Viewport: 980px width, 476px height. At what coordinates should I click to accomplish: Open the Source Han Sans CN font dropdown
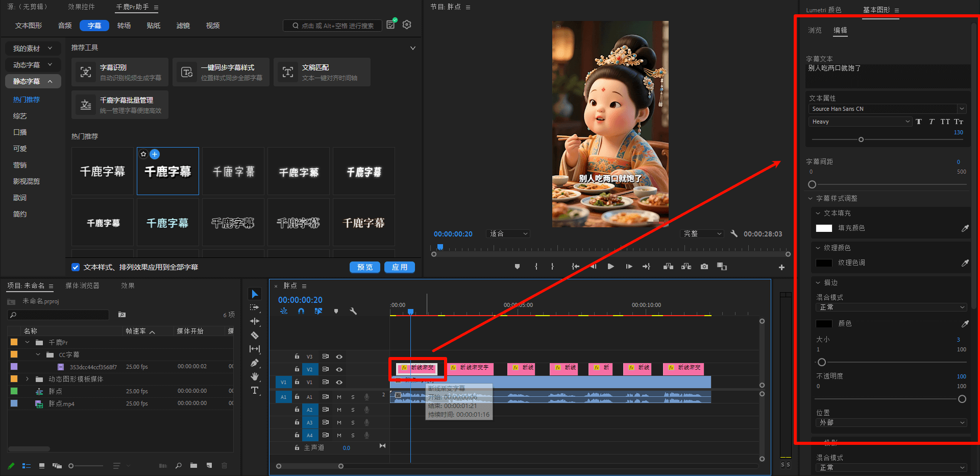888,109
